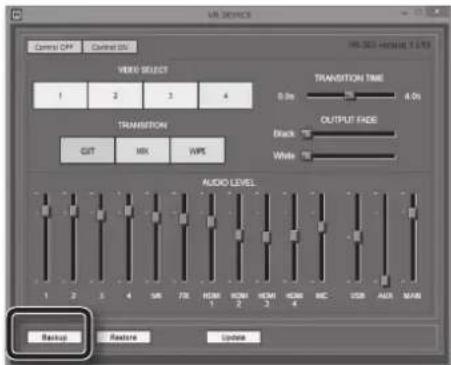The height and width of the screenshot is (365, 451).
Task: Turn control off with Control OFF button
Action: coord(54,47)
